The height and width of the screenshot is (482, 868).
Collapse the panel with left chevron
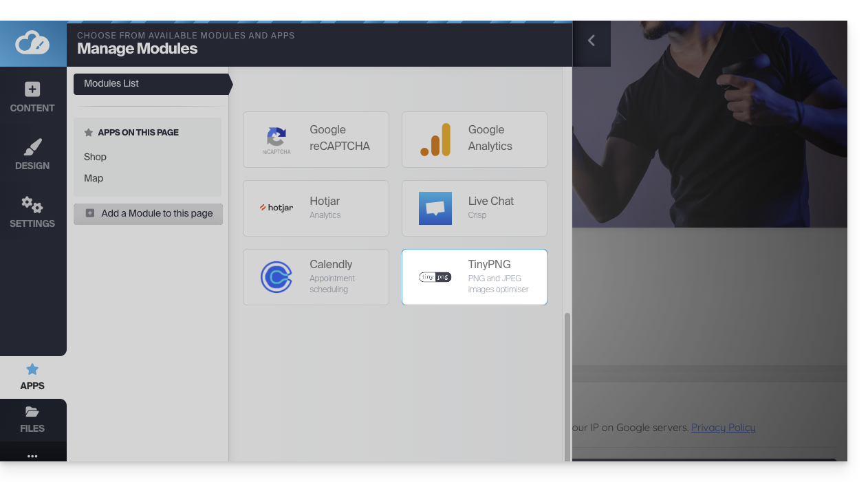(591, 41)
